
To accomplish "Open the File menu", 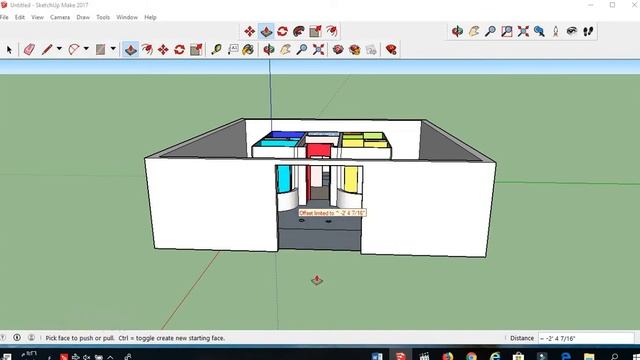I will pos(4,17).
